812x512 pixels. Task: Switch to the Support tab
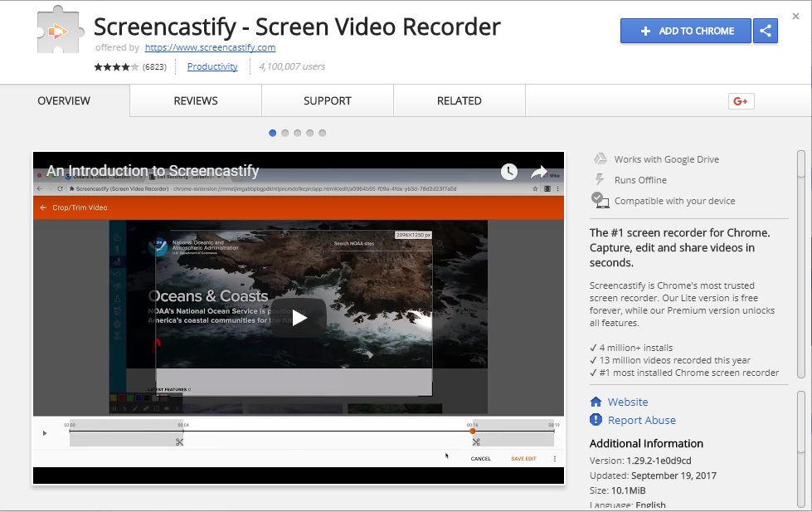pos(328,101)
